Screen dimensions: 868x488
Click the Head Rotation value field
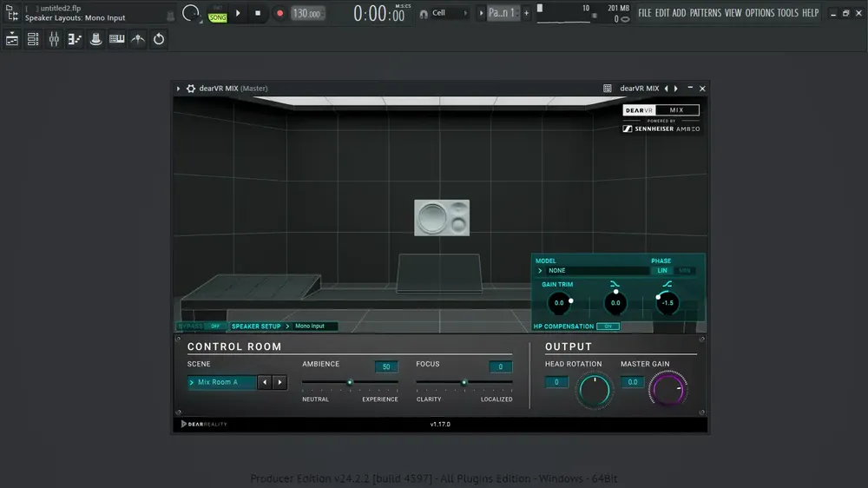pyautogui.click(x=556, y=382)
